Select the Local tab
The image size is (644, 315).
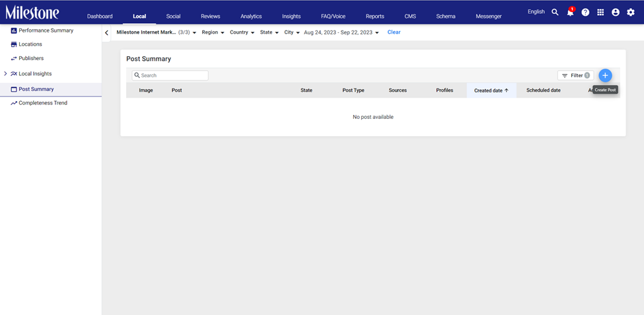(139, 17)
